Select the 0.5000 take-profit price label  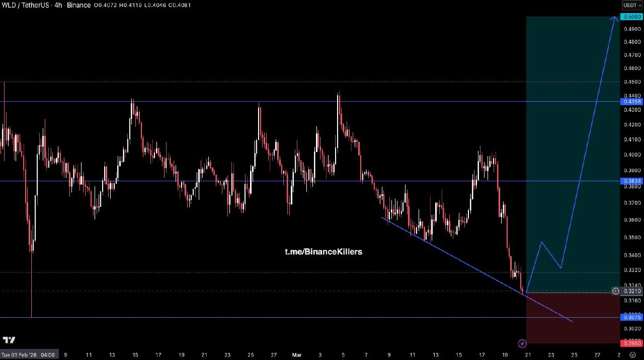coord(632,17)
